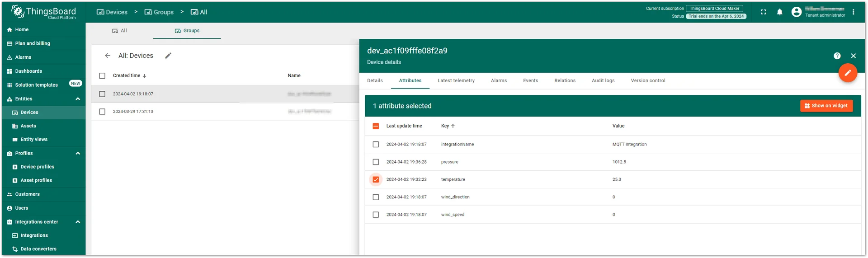Tick the wind_speed attribute checkbox

(x=376, y=215)
